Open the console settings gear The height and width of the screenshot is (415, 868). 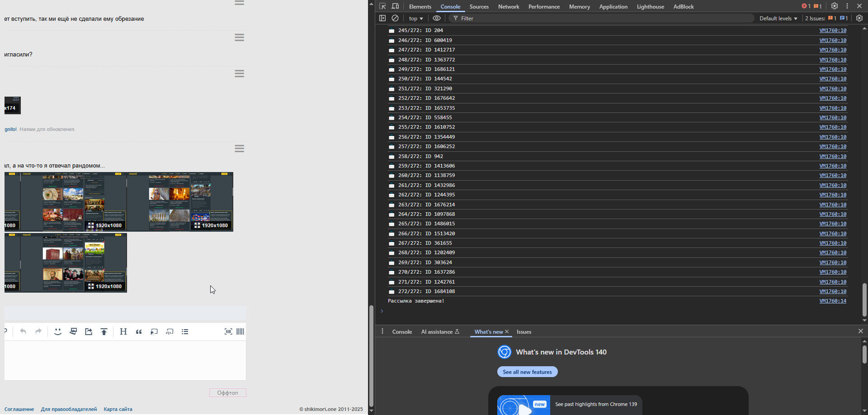[x=859, y=19]
